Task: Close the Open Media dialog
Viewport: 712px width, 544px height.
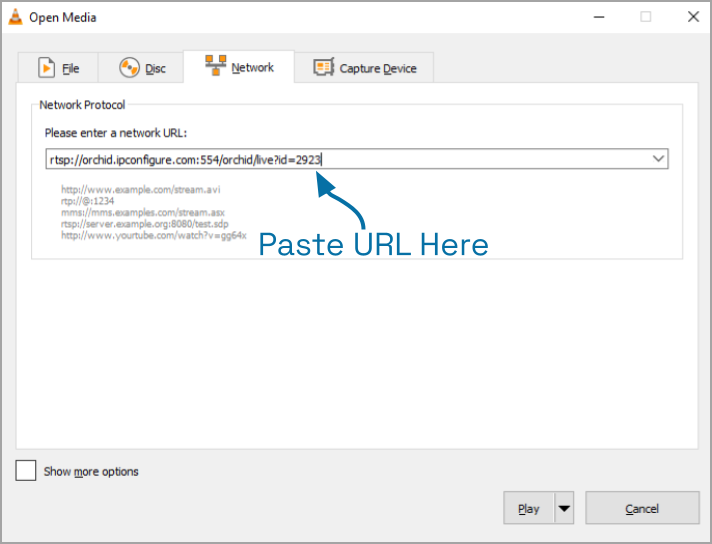Action: click(x=693, y=17)
